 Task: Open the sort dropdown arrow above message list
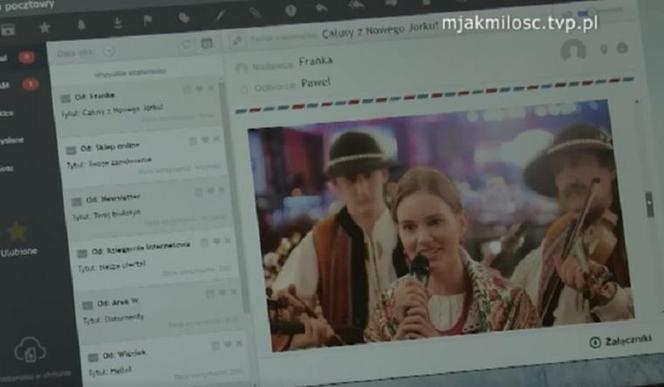[x=109, y=51]
